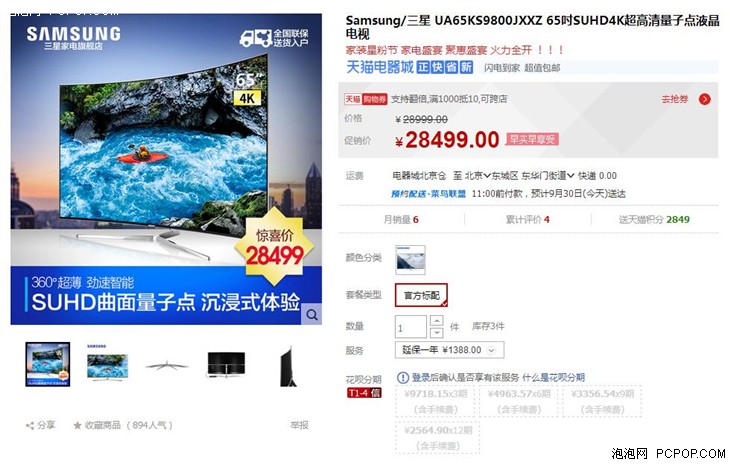730x464 pixels.
Task: Click the 什么是花呗分期 link
Action: click(x=554, y=377)
